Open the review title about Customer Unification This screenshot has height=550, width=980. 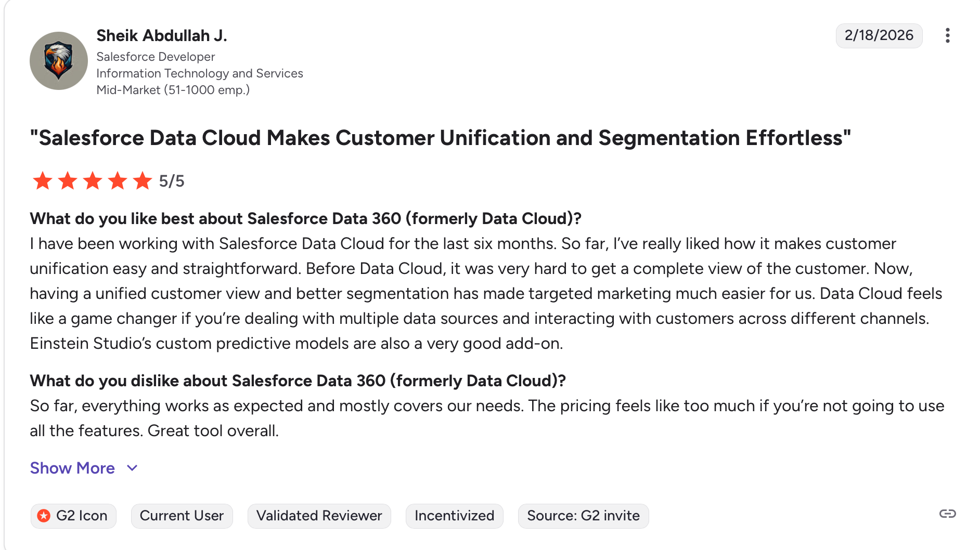pos(440,138)
